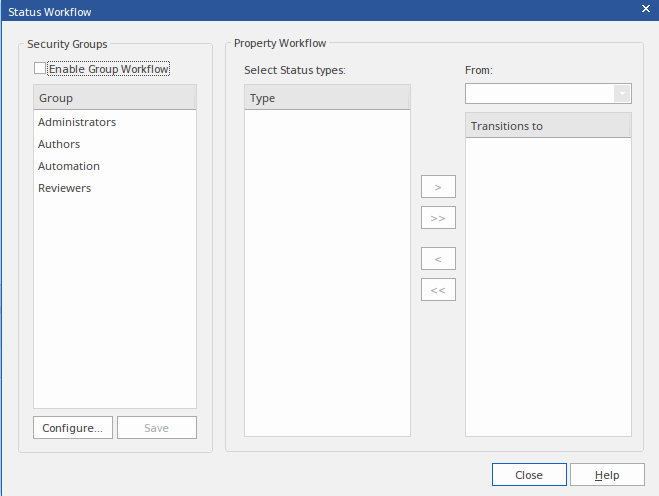The image size is (659, 496).
Task: Choose the Automation security group
Action: click(x=69, y=166)
